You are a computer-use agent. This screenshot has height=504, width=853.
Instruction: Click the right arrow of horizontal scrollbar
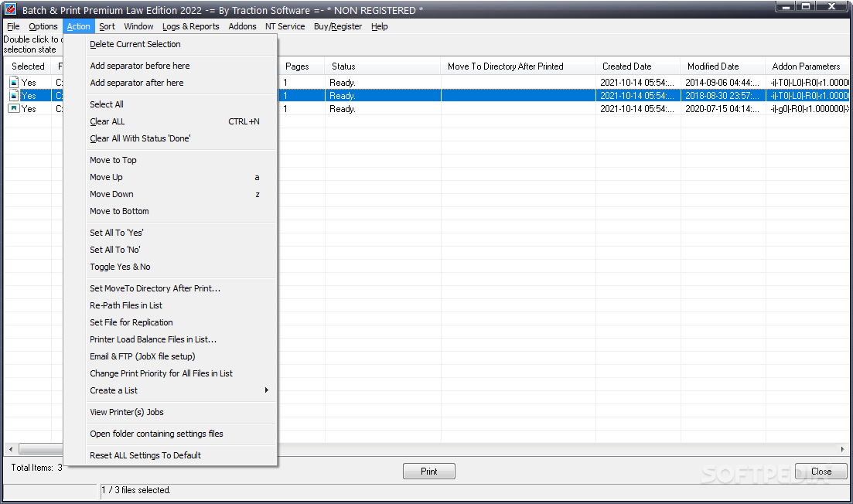click(842, 449)
